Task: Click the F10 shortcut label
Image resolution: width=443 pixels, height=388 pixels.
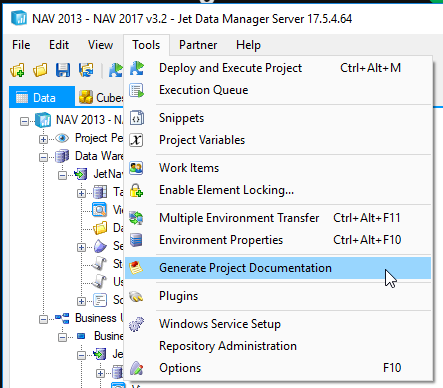Action: click(392, 368)
